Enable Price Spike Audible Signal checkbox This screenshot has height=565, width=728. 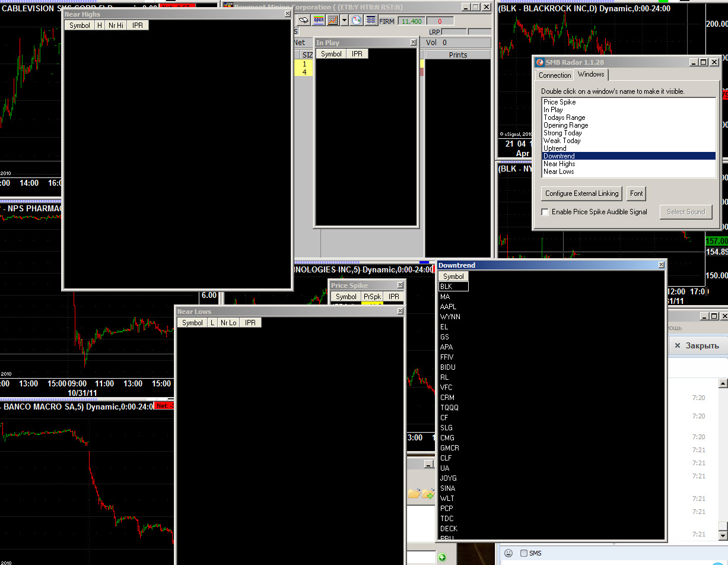tap(545, 212)
